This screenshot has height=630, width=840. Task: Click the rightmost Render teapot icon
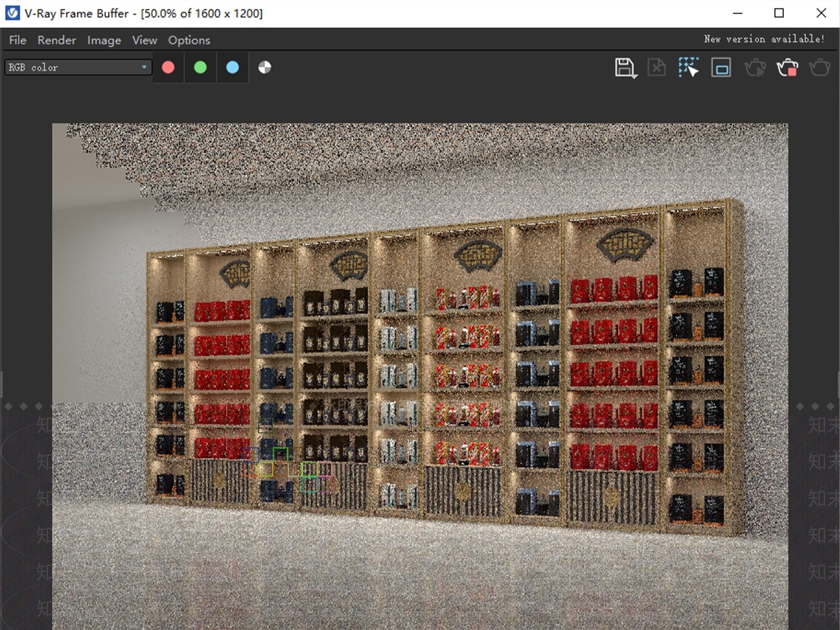click(820, 68)
